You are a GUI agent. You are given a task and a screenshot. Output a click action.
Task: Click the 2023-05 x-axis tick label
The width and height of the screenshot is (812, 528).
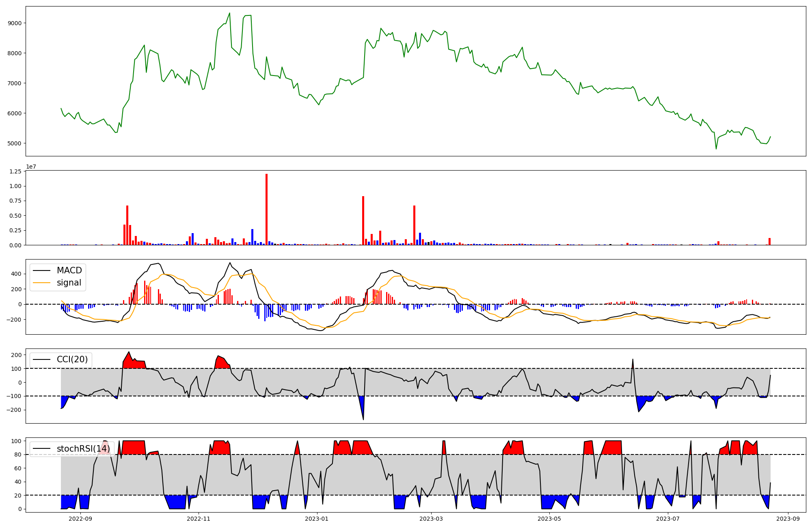[x=549, y=519]
